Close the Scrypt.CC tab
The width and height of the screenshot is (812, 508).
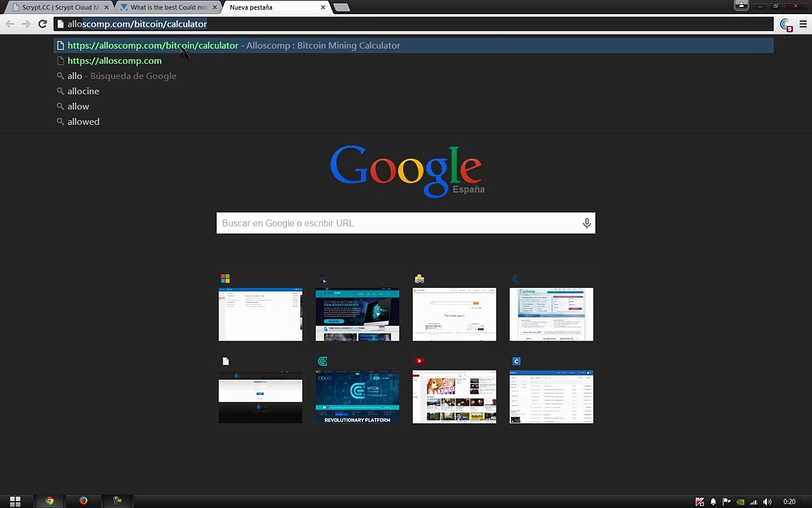point(106,7)
